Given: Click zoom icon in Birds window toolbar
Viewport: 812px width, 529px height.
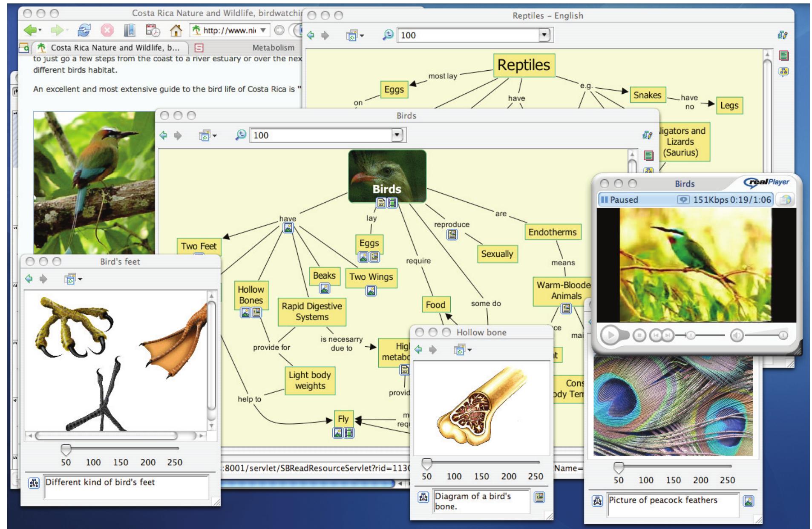Looking at the screenshot, I should [241, 135].
